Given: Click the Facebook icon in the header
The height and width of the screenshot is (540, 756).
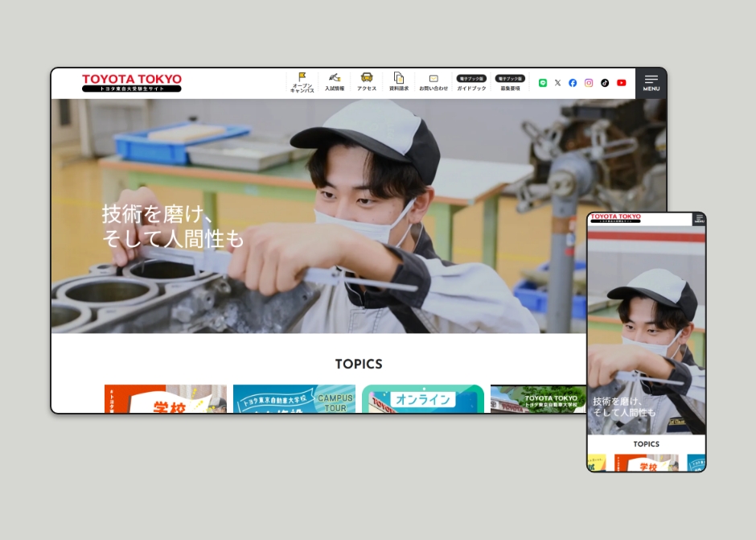Looking at the screenshot, I should (x=573, y=82).
